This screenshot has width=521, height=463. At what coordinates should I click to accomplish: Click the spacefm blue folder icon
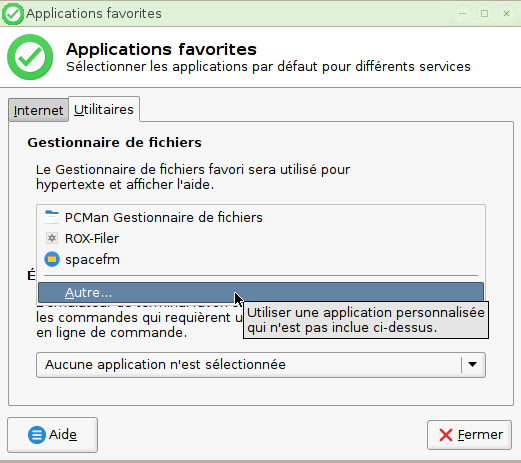click(x=52, y=259)
